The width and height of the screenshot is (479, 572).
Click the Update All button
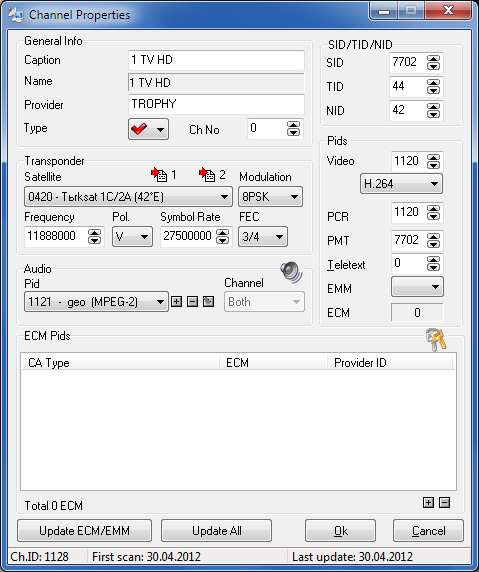coord(216,531)
